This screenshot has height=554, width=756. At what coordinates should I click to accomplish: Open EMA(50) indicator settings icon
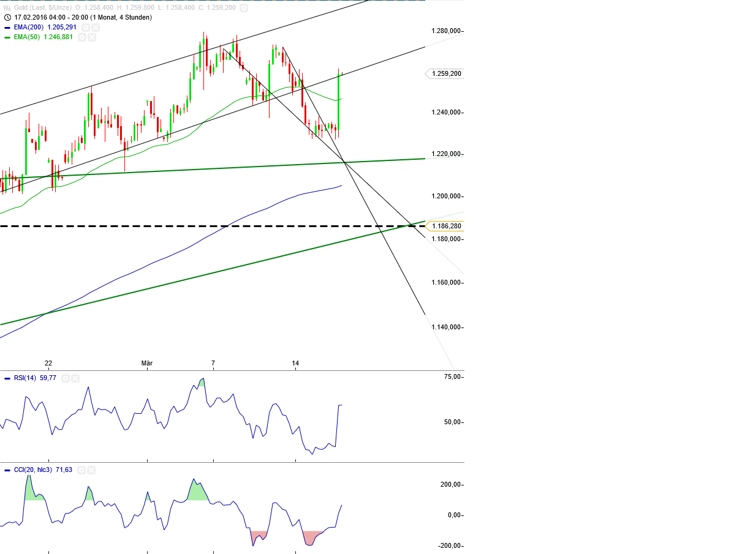click(81, 37)
